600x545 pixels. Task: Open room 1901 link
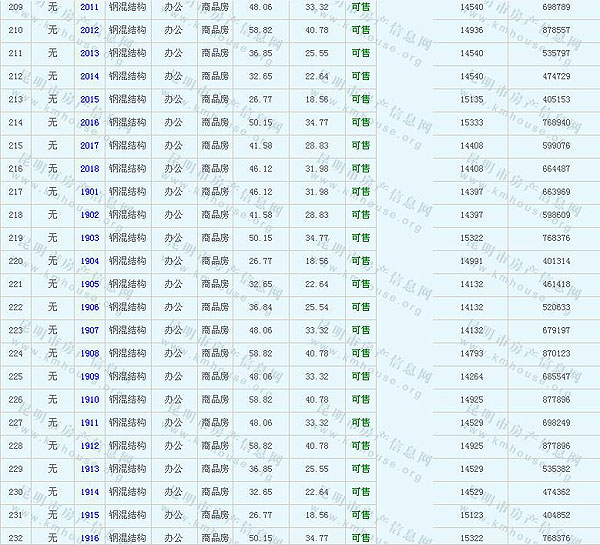point(89,192)
